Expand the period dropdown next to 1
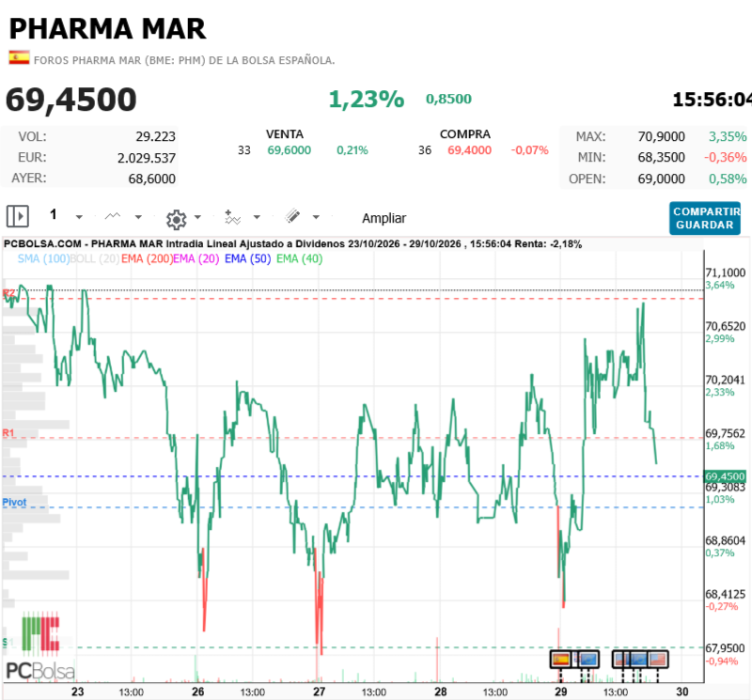 pyautogui.click(x=79, y=217)
